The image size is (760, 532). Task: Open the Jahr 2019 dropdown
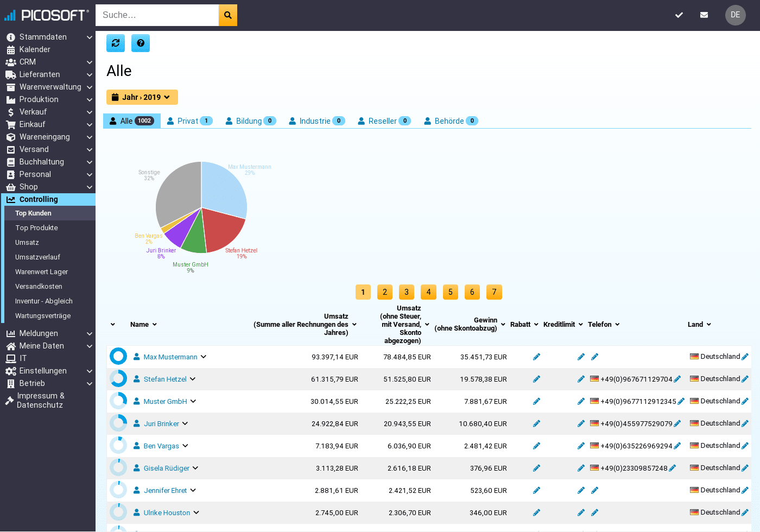pyautogui.click(x=142, y=97)
